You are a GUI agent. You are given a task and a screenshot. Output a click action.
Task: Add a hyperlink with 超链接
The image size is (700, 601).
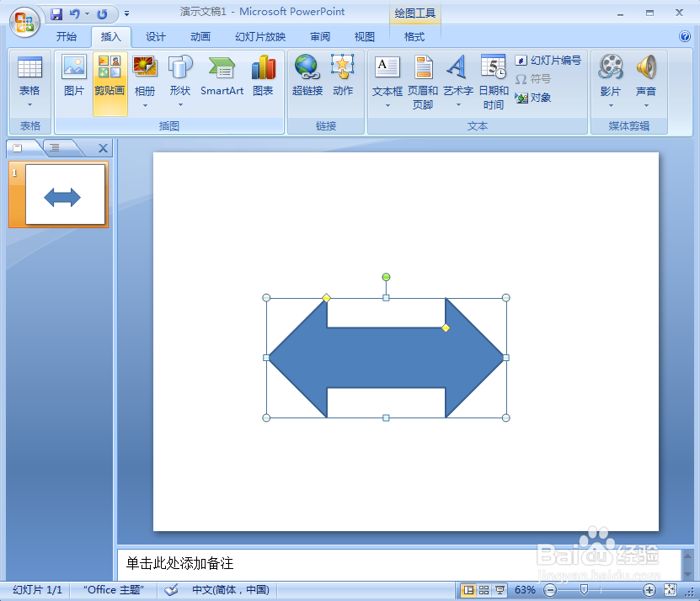[307, 83]
